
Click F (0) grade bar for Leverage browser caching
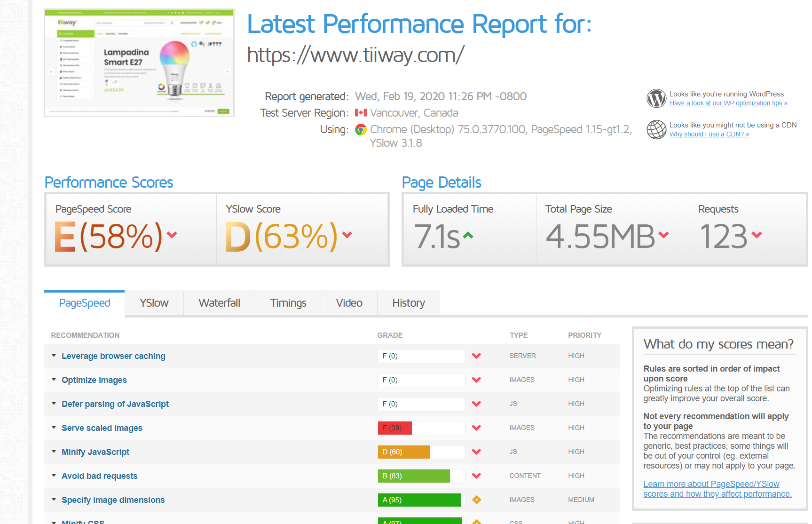421,356
